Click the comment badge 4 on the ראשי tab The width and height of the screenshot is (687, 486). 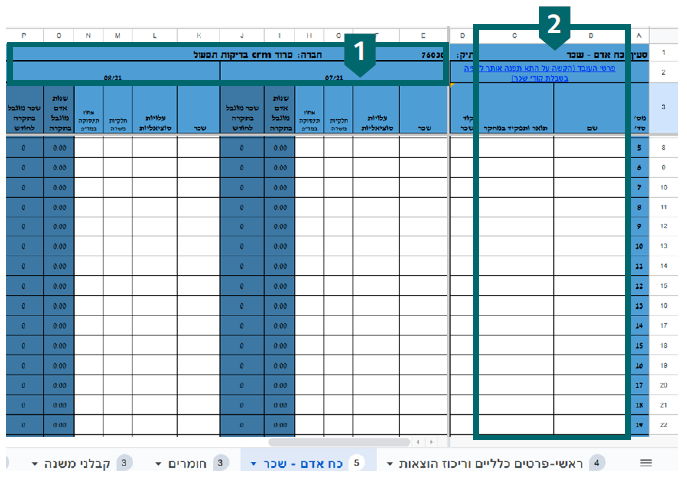pos(597,463)
